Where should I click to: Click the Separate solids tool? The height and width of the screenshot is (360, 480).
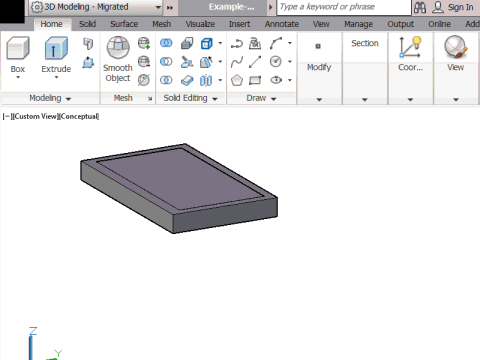(x=207, y=80)
